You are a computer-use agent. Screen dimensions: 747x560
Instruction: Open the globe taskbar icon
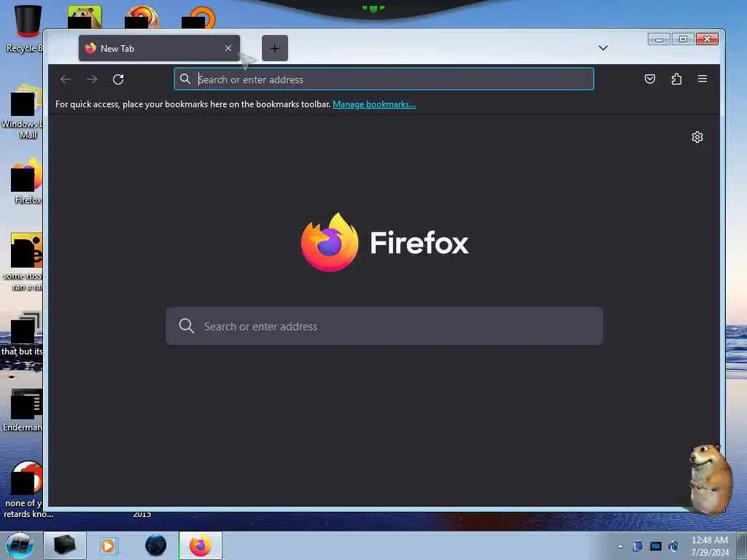[x=156, y=545]
